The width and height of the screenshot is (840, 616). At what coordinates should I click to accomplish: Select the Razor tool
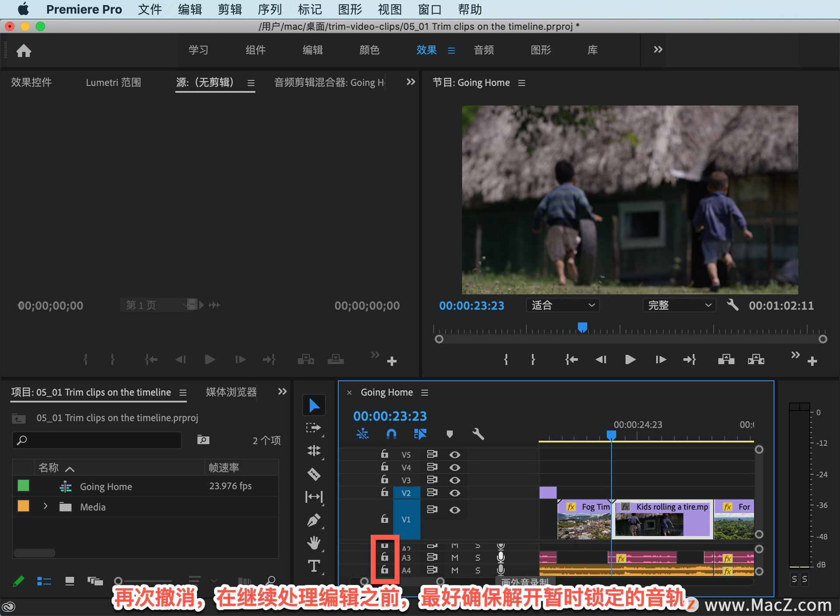click(x=314, y=474)
